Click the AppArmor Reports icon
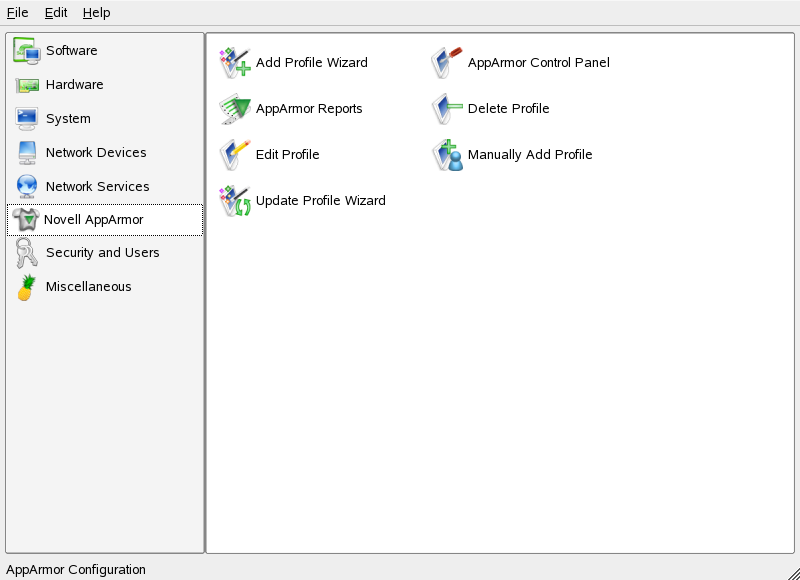This screenshot has width=800, height=580. (x=235, y=109)
